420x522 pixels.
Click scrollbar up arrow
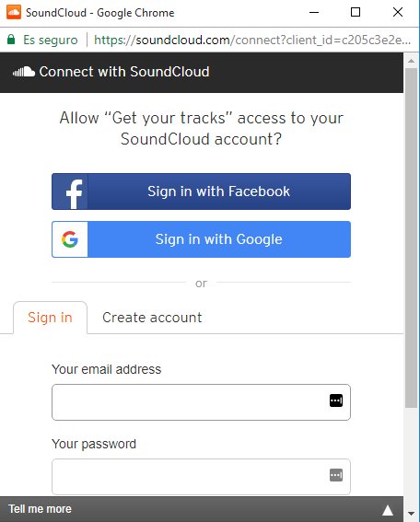point(412,61)
